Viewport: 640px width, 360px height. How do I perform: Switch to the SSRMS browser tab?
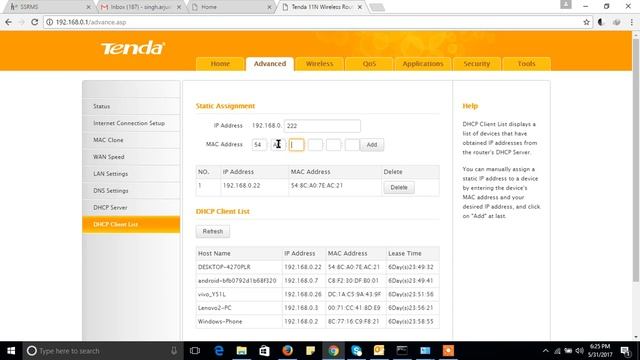click(x=50, y=7)
